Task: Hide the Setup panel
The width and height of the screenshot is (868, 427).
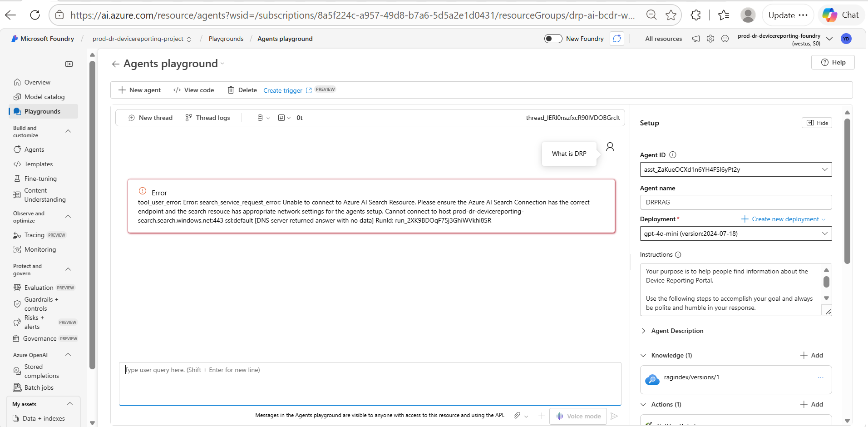Action: click(817, 123)
